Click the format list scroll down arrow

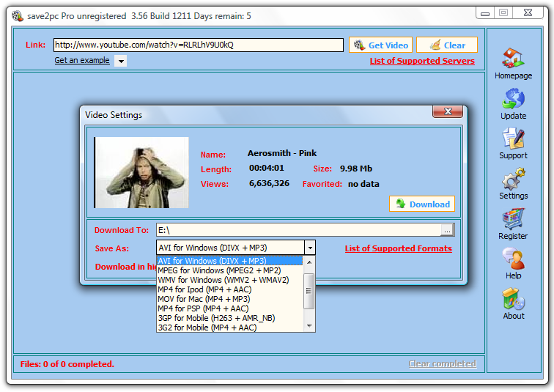(309, 326)
